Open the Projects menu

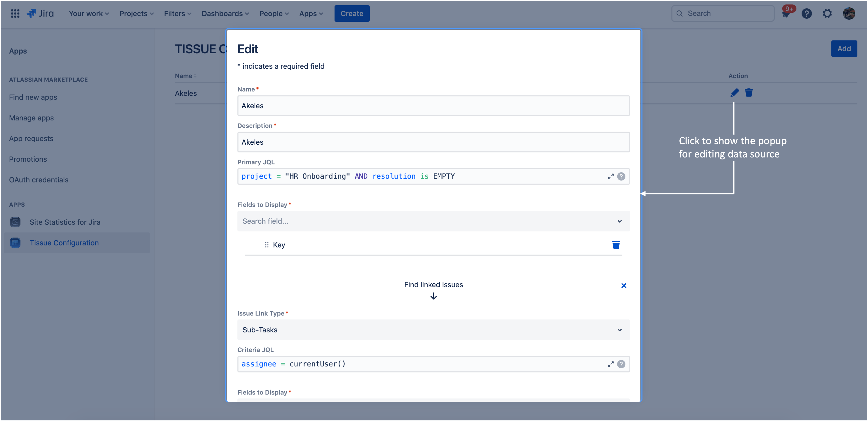[136, 13]
